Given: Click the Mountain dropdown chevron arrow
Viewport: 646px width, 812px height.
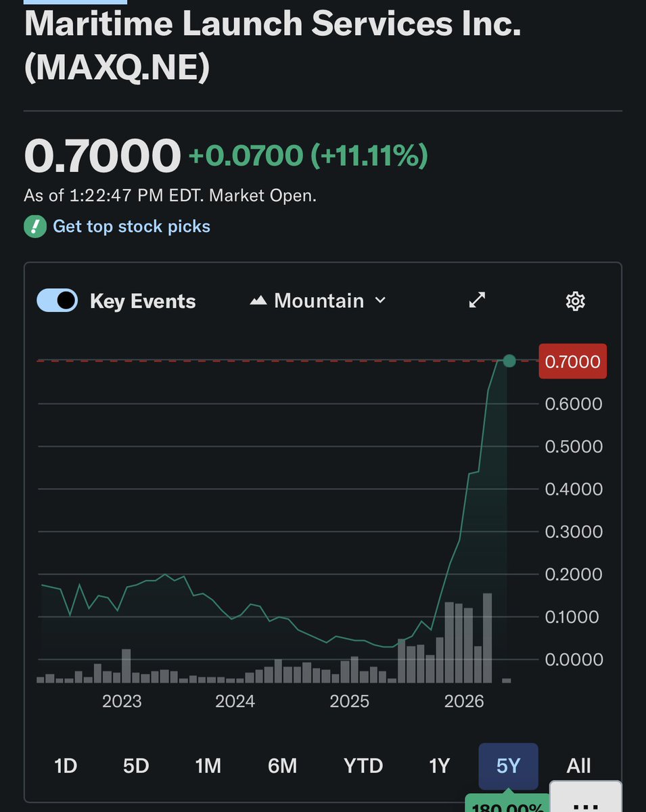Looking at the screenshot, I should 380,300.
